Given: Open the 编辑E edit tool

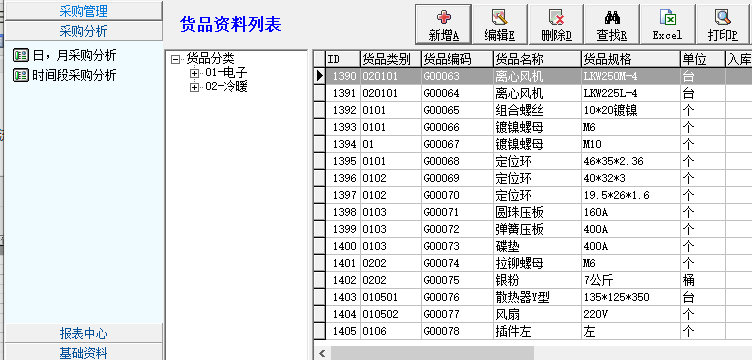Looking at the screenshot, I should coord(499,24).
